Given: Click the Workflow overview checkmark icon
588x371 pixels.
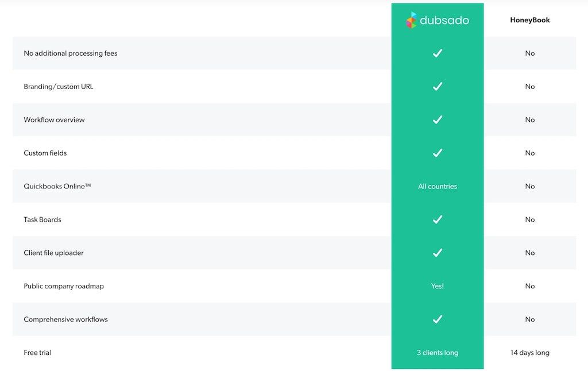Looking at the screenshot, I should [438, 120].
